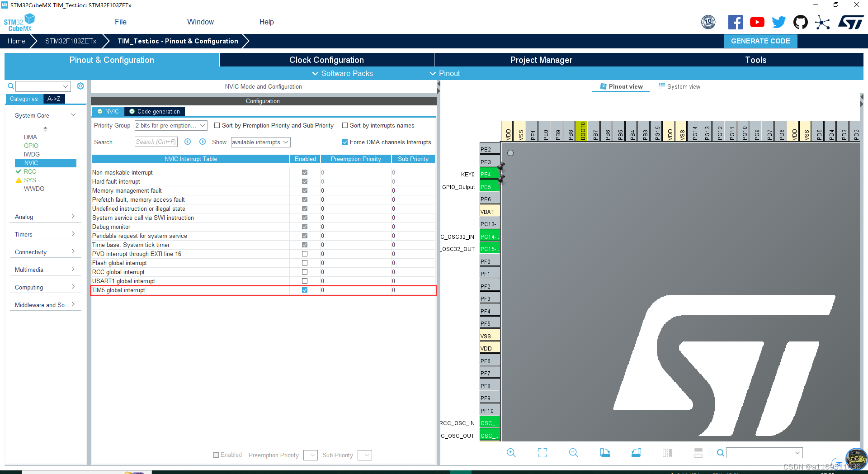Switch to Clock Configuration tab
Screen dimensions: 868x474
coord(326,60)
